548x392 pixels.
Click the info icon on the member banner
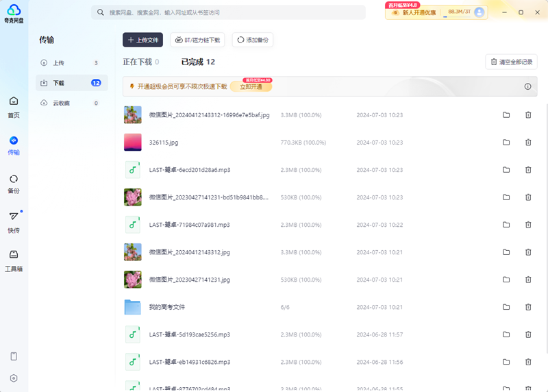tap(527, 86)
